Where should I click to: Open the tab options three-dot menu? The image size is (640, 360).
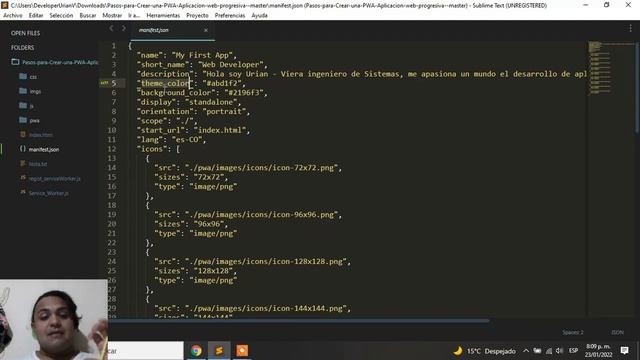tap(631, 28)
